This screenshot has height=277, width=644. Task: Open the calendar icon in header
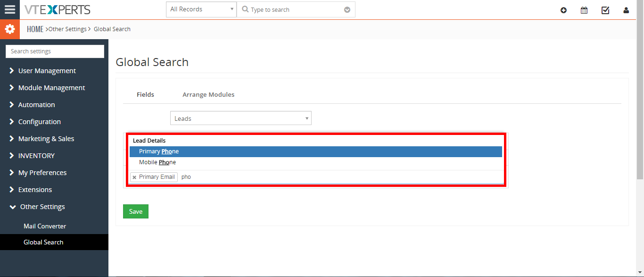pos(584,10)
